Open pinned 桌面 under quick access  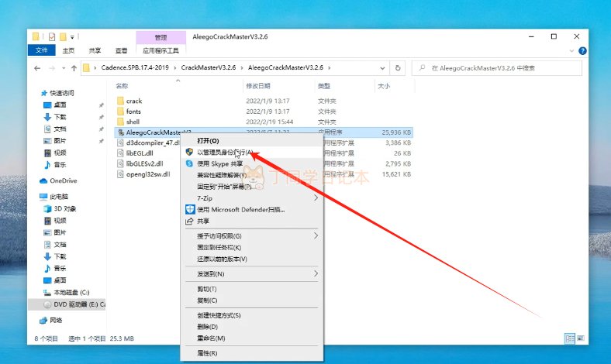click(x=55, y=105)
